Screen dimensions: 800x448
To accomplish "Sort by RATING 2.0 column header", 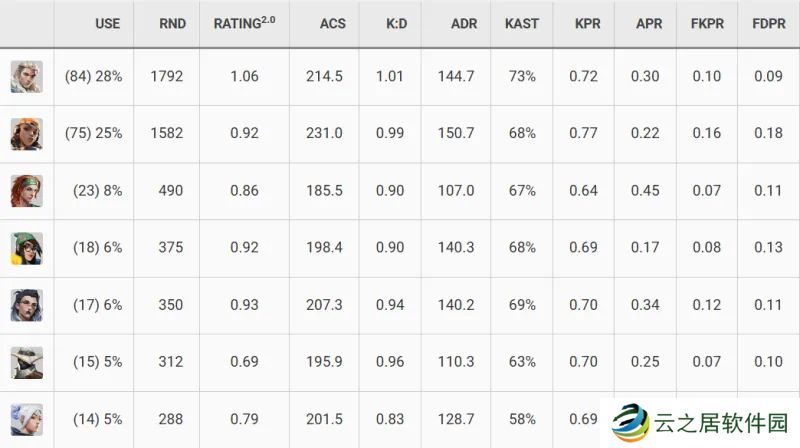I will (244, 23).
